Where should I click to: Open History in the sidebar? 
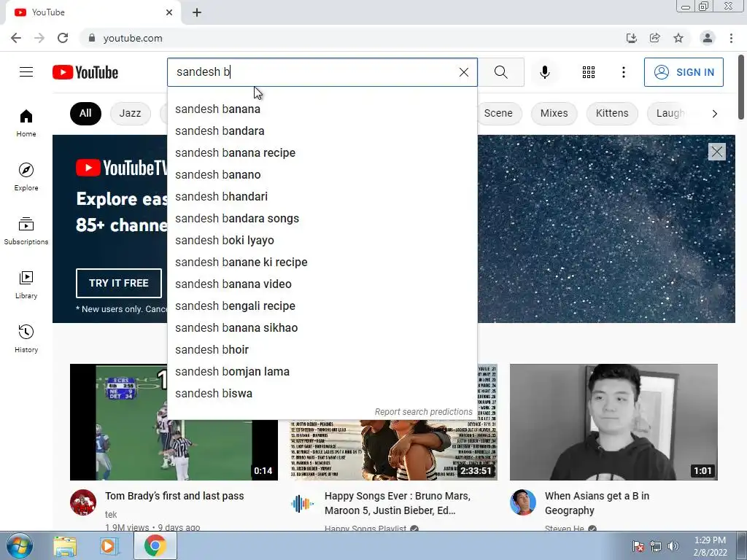click(26, 338)
